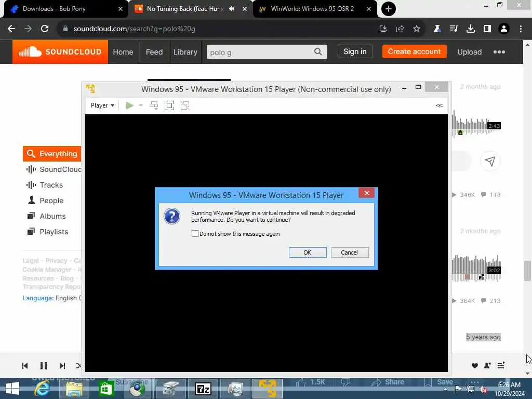Open the browser profile icon
Viewport: 532px width, 399px height.
504,29
